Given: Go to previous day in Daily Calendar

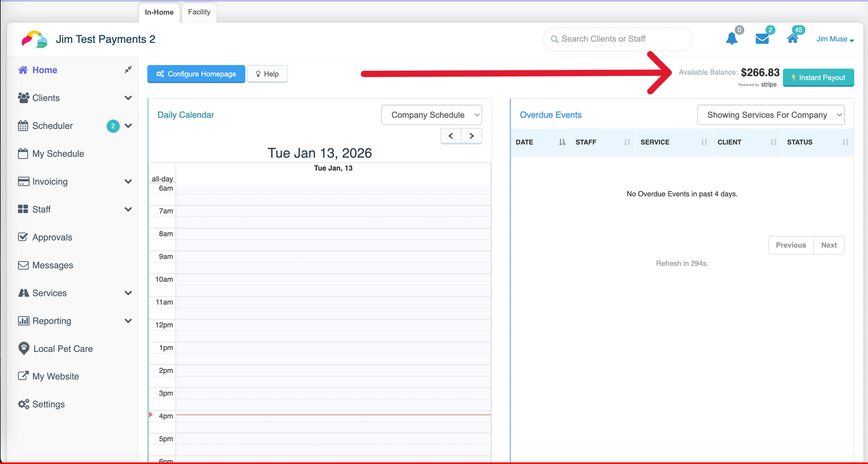Looking at the screenshot, I should pyautogui.click(x=451, y=136).
